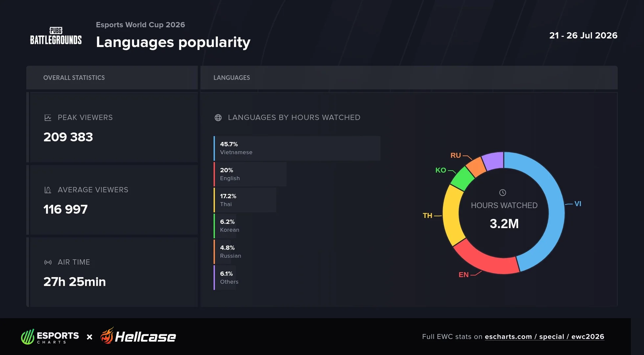Click the 21 - 26 Jul 2026 date
This screenshot has width=644, height=355.
tap(583, 35)
